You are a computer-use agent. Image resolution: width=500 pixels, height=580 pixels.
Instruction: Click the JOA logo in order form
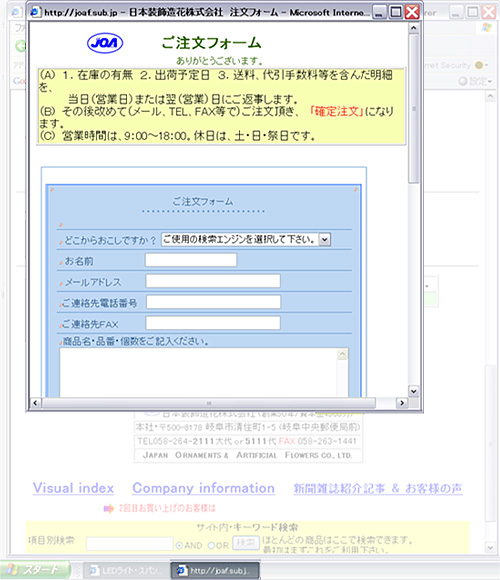[x=105, y=43]
